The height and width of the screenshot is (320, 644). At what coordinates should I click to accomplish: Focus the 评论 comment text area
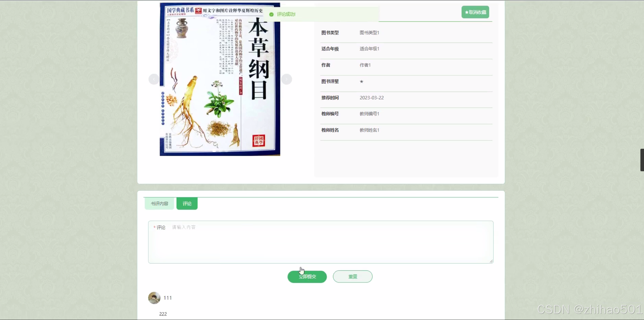[321, 242]
